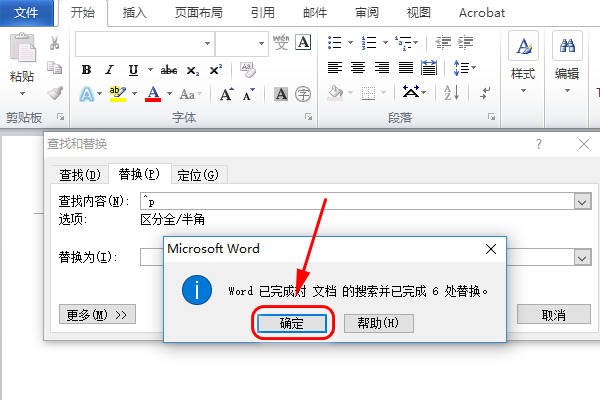Click the More (更多) button
This screenshot has width=600, height=400.
coord(97,315)
